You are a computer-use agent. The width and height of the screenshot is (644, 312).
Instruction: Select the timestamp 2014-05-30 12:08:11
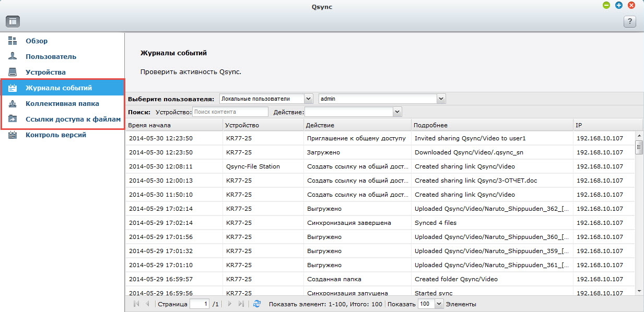tap(161, 166)
